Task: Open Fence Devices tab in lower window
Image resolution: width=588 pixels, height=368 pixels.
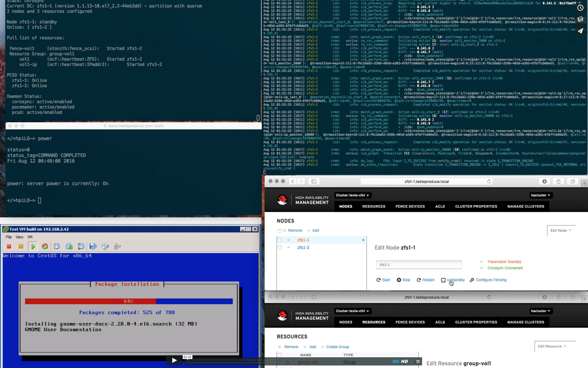Action: coord(410,322)
